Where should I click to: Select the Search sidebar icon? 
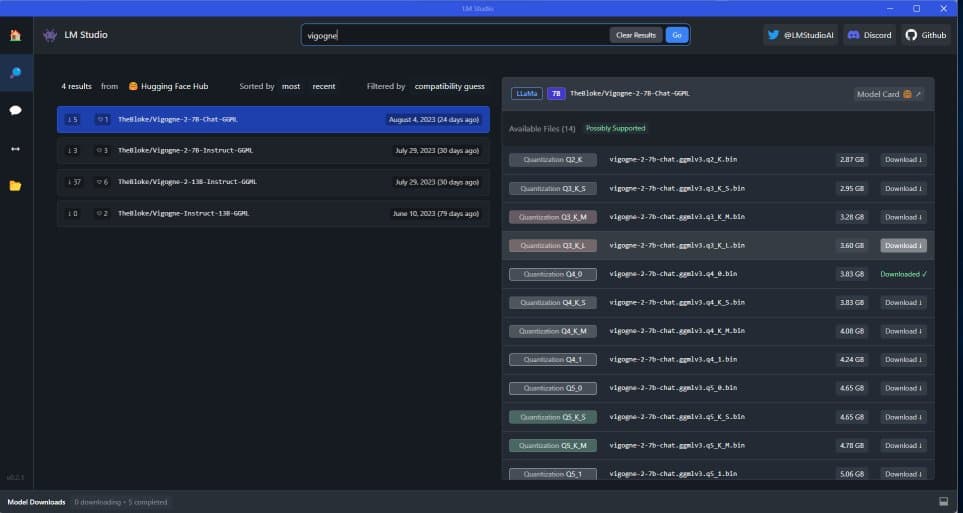pos(15,72)
